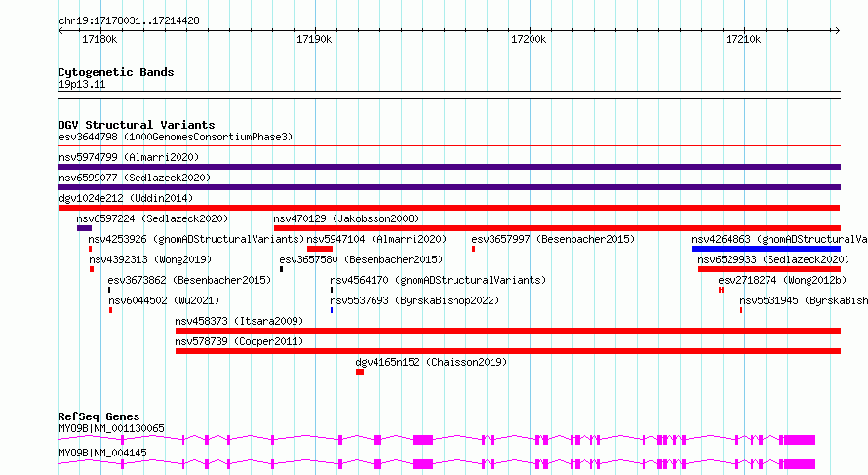Open the esv3673862 Besenbacher2015 label
Viewport: 868px width, 475px height.
[190, 280]
